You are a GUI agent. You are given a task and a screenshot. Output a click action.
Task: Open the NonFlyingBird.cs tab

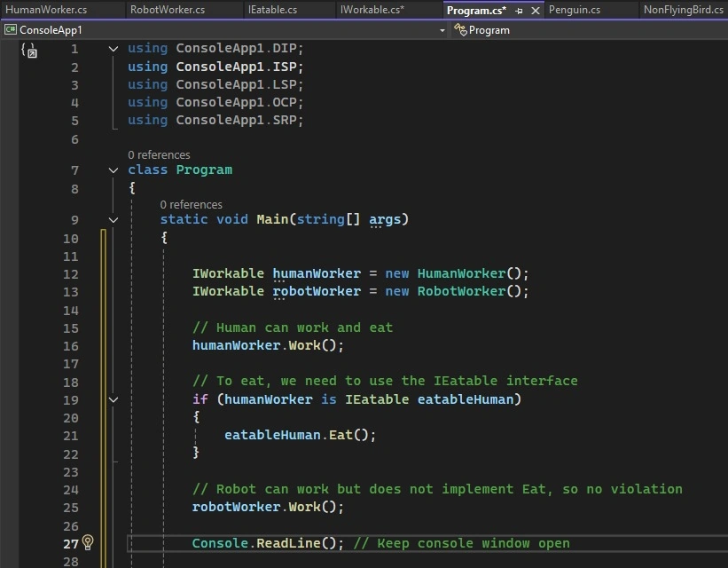684,10
